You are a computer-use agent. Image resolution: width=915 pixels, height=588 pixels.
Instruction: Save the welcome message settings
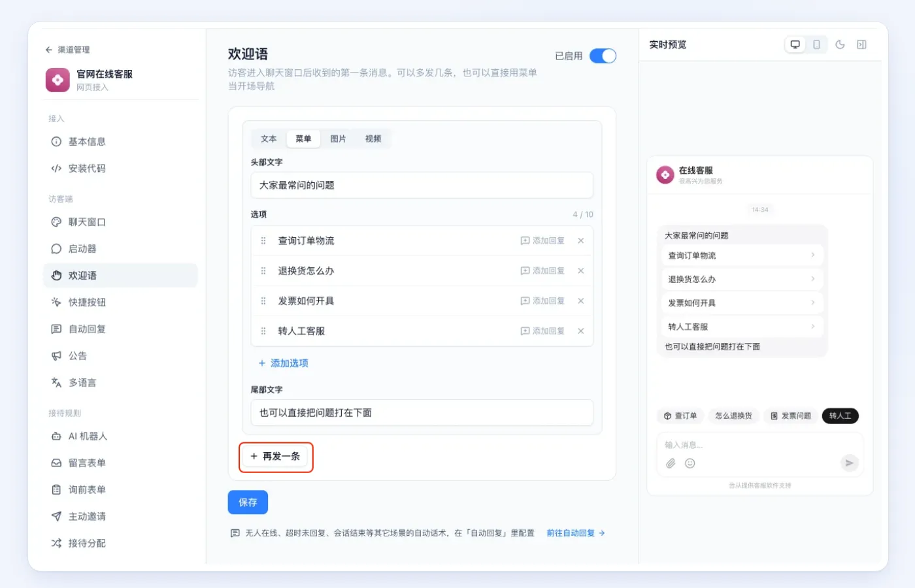pyautogui.click(x=248, y=502)
